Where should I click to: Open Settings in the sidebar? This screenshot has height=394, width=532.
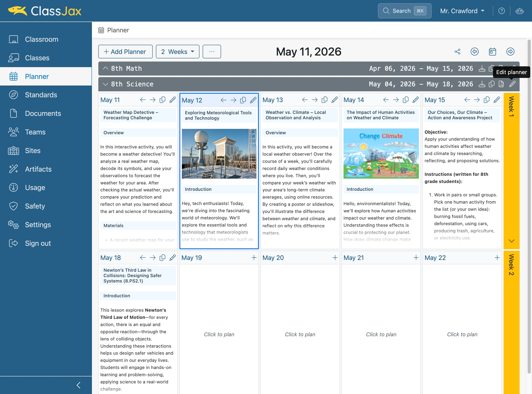click(46, 225)
